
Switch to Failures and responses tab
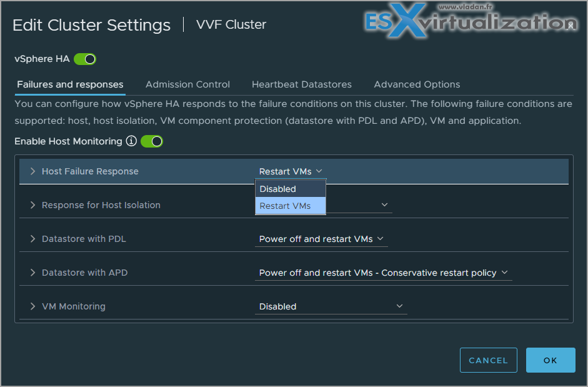click(x=70, y=84)
